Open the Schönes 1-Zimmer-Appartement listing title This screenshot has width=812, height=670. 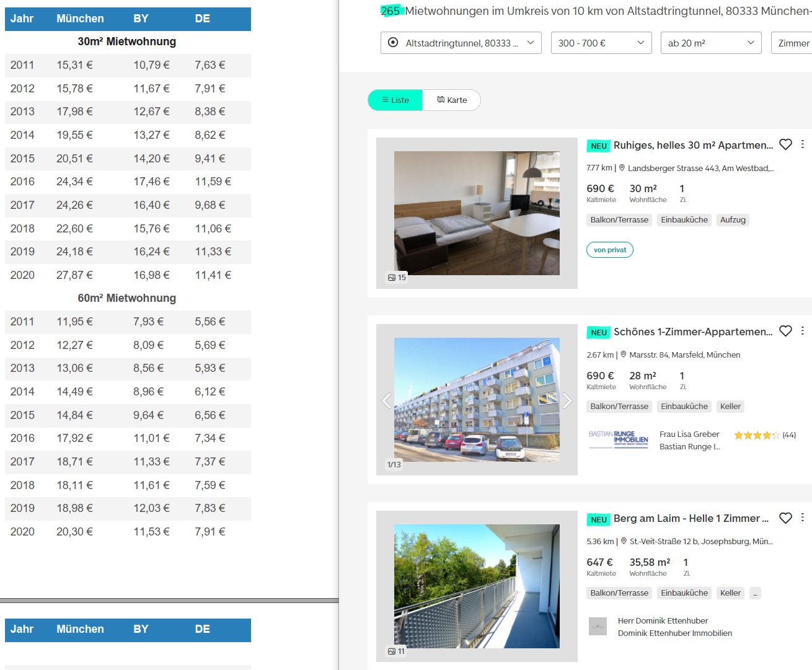coord(693,332)
